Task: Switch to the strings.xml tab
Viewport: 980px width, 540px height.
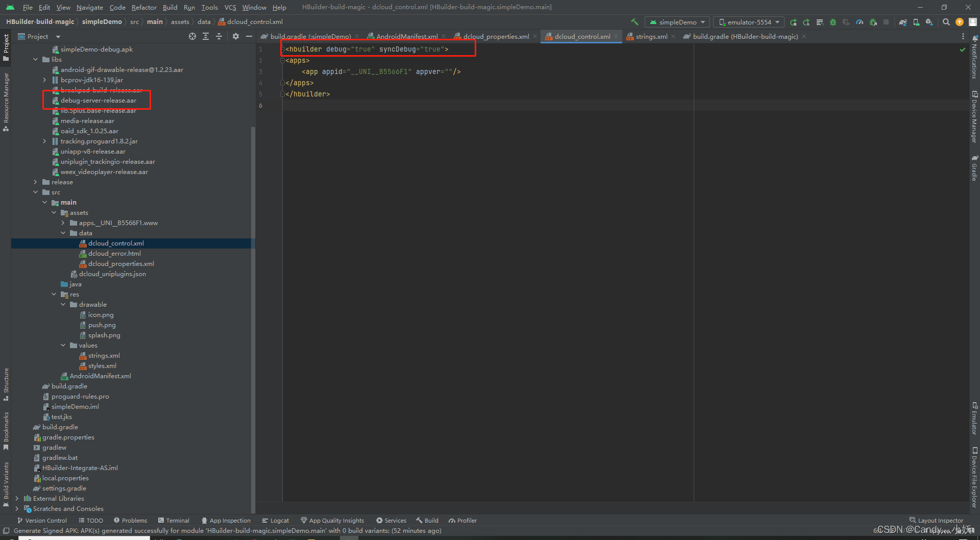Action: (x=651, y=36)
